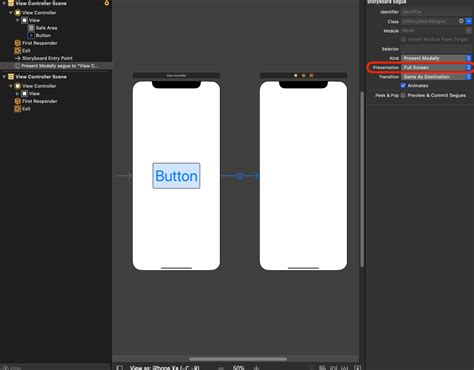Click View Controller dot in second scene dock
474x370 pixels.
296,76
